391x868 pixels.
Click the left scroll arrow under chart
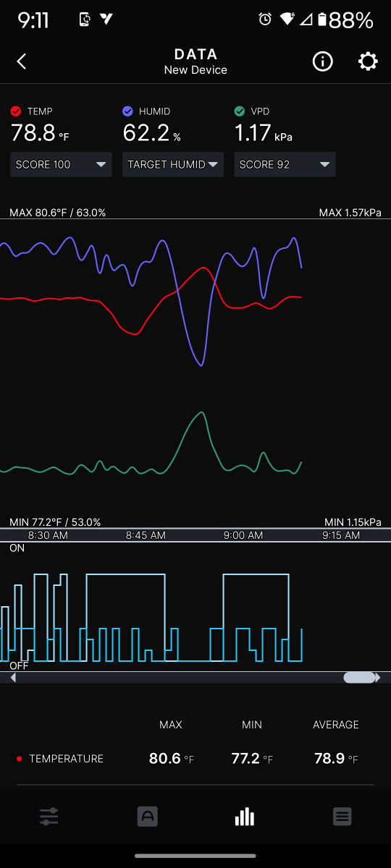pyautogui.click(x=13, y=678)
